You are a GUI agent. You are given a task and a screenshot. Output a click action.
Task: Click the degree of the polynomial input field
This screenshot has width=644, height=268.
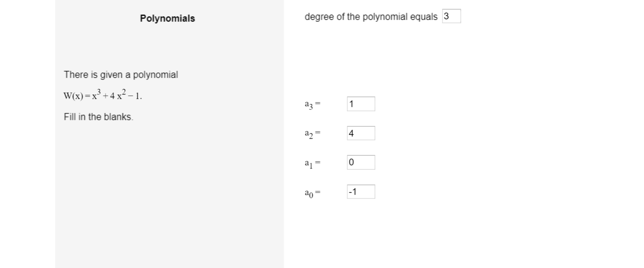451,15
